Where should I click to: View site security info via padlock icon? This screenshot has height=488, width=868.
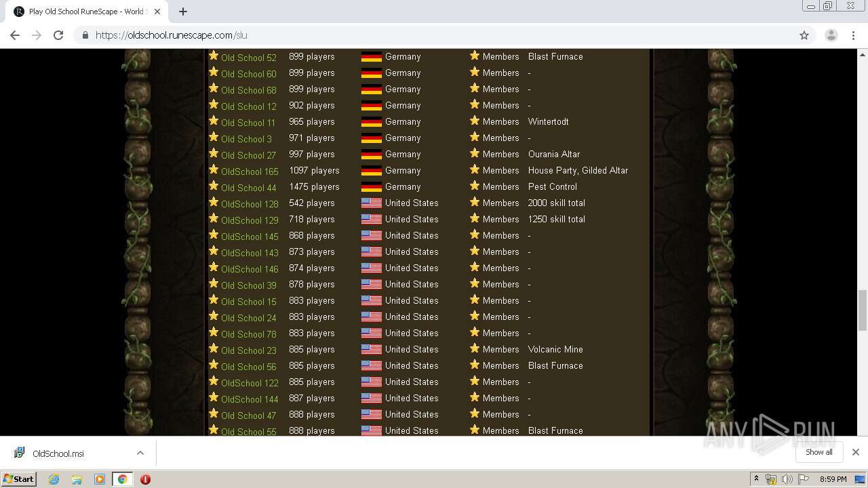point(85,35)
